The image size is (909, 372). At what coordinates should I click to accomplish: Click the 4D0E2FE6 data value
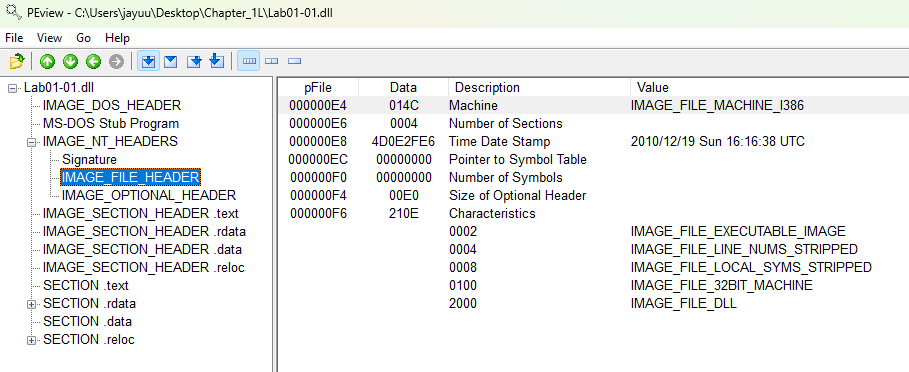tap(403, 142)
